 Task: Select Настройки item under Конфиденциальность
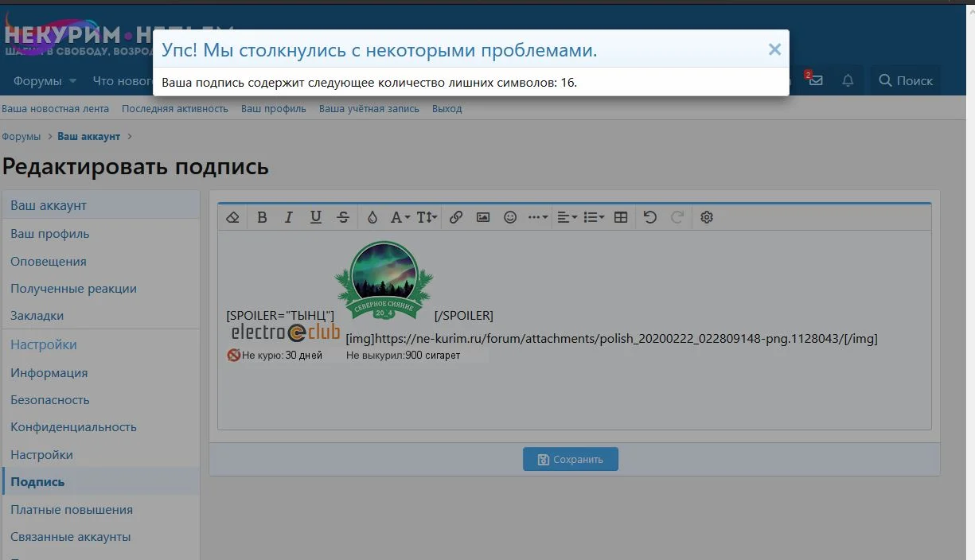point(101,455)
